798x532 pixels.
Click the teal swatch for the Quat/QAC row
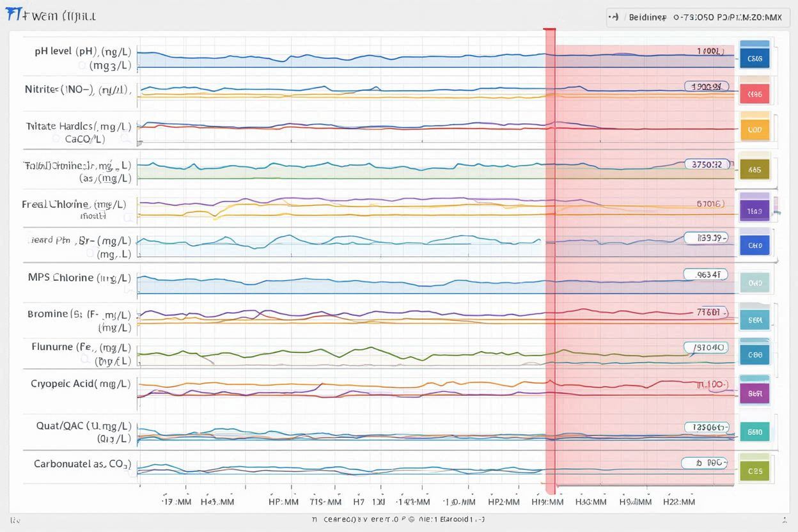coord(755,432)
